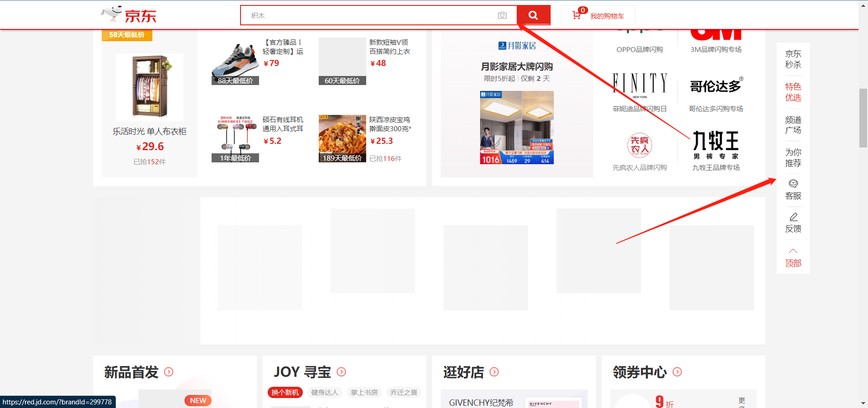
Task: Open 新款短袖V领 百搭简约上衣 link
Action: tap(390, 47)
